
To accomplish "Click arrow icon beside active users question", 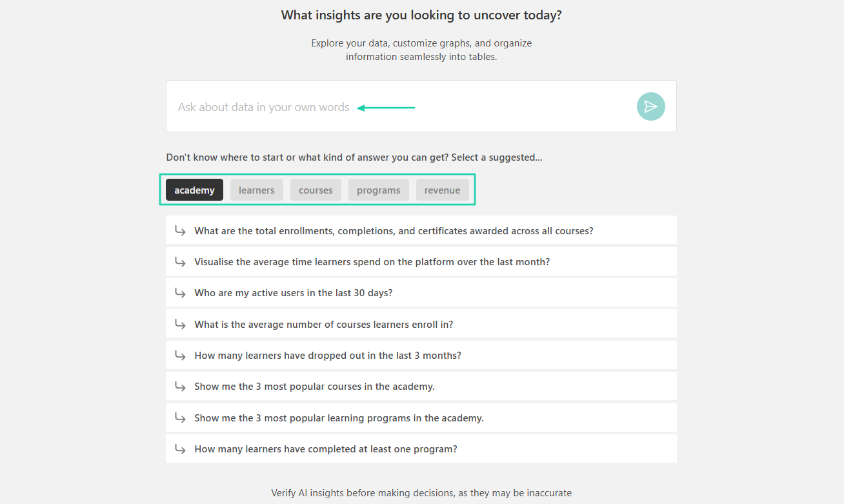I will click(x=181, y=292).
